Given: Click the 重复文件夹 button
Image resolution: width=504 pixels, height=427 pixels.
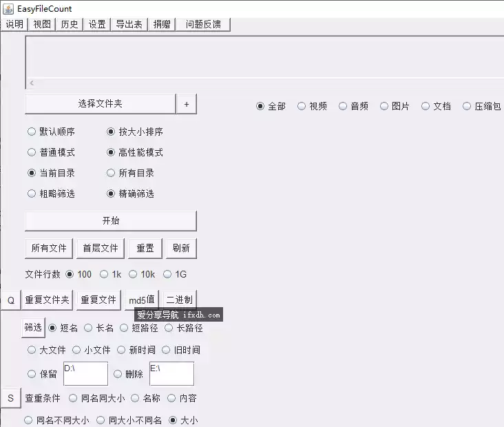Looking at the screenshot, I should point(48,300).
